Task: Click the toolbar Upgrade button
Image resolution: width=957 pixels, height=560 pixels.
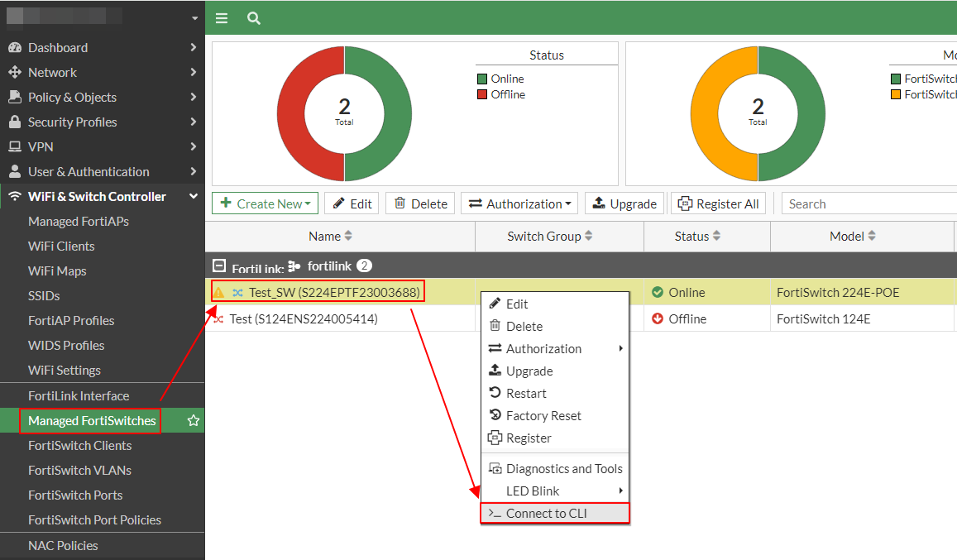Action: 624,203
